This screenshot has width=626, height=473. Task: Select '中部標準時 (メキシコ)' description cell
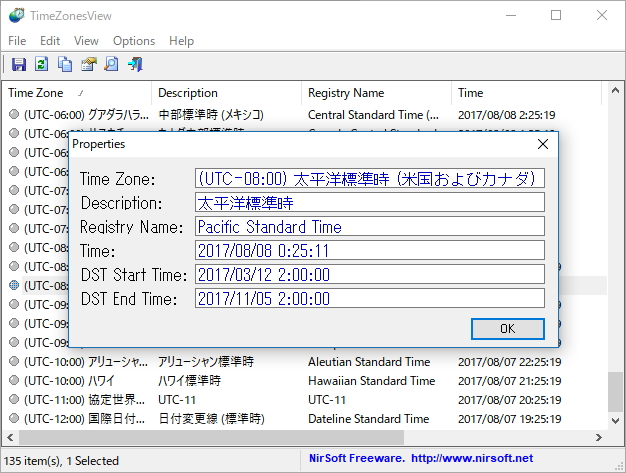(211, 115)
